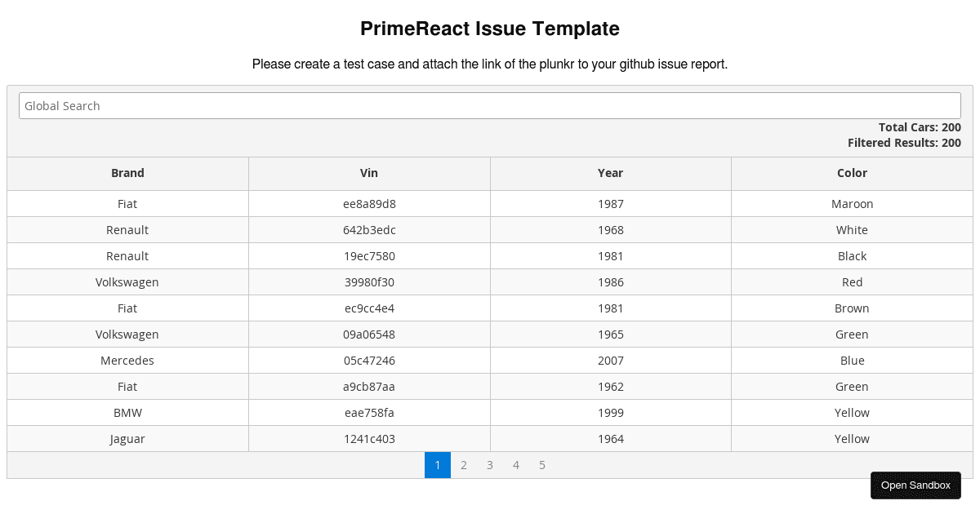Go to page 4 of the table
Image resolution: width=980 pixels, height=514 pixels.
tap(516, 465)
